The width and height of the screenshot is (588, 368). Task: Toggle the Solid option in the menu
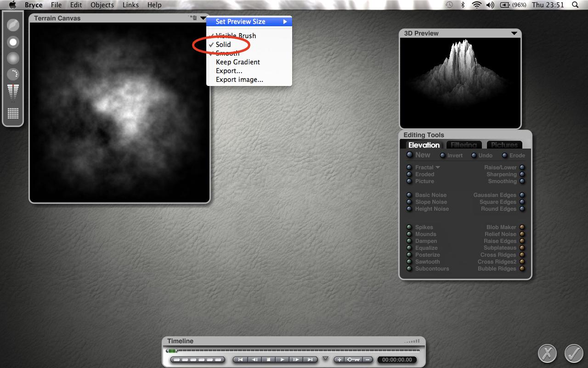click(x=249, y=45)
